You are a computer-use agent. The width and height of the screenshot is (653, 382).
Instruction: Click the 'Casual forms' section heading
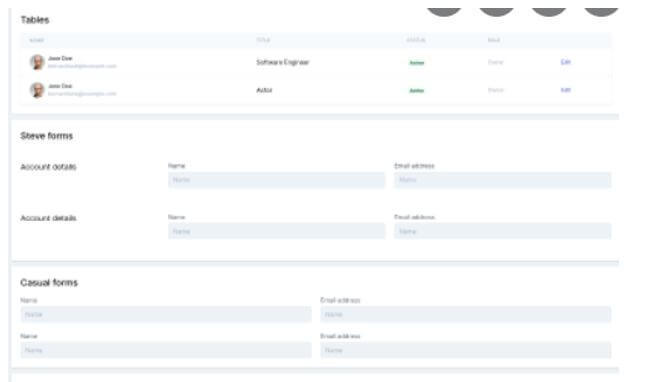coord(49,283)
